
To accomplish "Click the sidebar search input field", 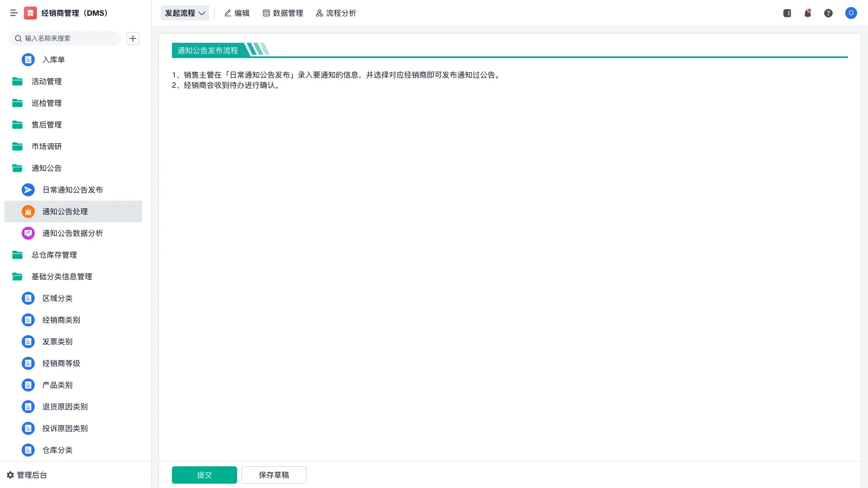I will tap(65, 38).
